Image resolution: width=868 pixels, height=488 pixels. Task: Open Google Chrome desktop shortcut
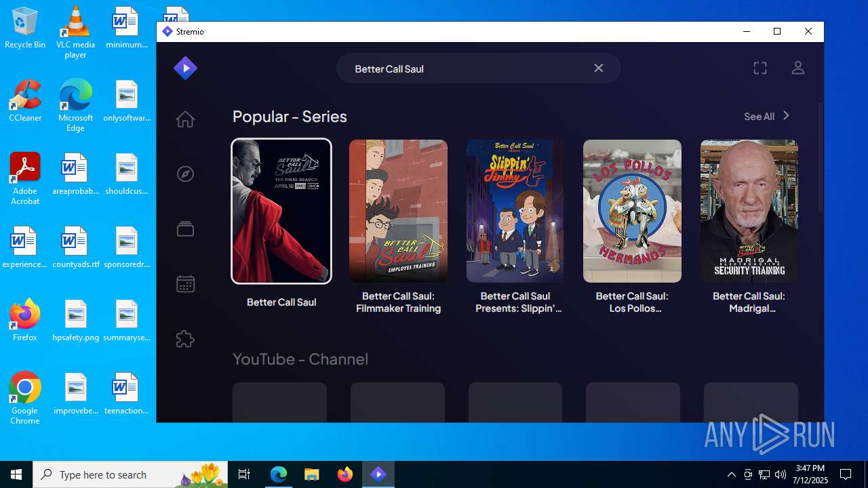pos(25,399)
